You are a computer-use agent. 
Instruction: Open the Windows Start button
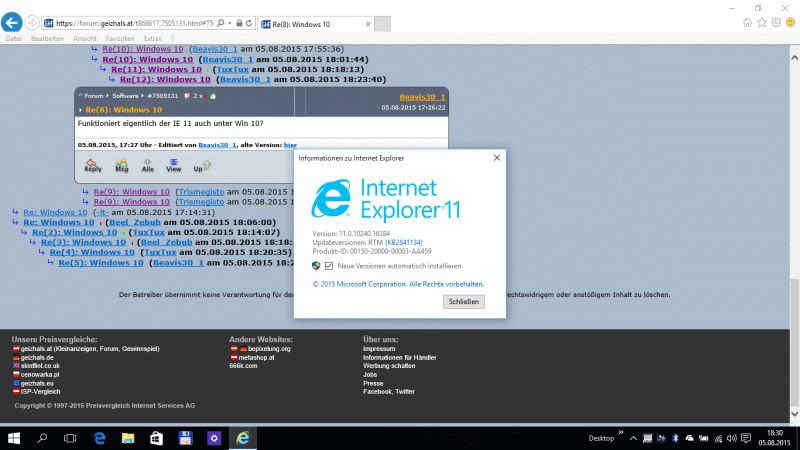tap(14, 438)
